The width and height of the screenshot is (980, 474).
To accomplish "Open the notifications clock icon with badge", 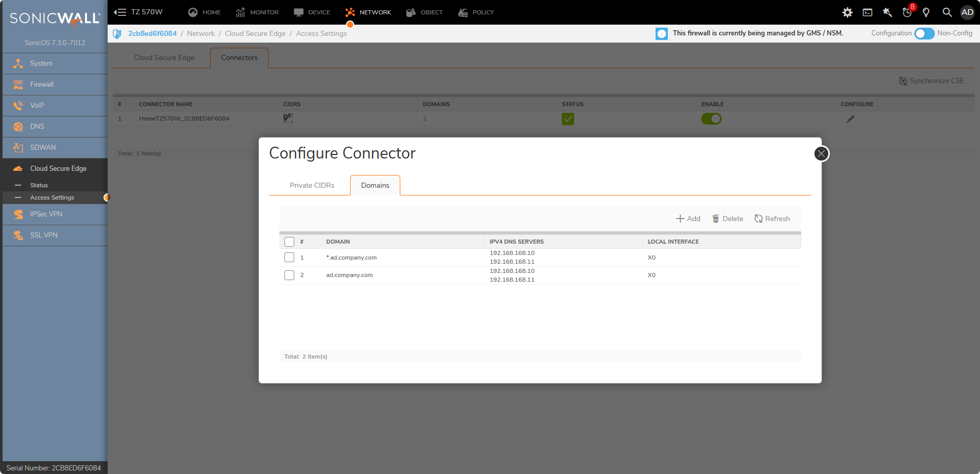I will coord(907,12).
